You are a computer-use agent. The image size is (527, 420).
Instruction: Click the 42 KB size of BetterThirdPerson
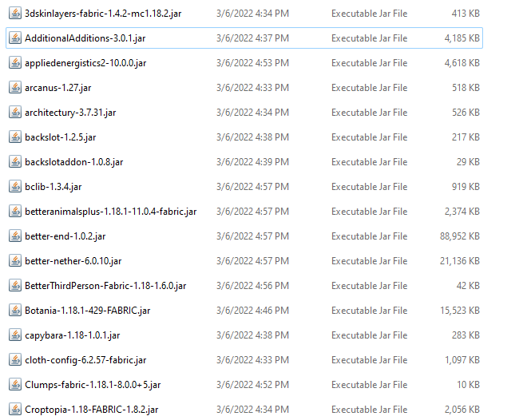tap(468, 286)
